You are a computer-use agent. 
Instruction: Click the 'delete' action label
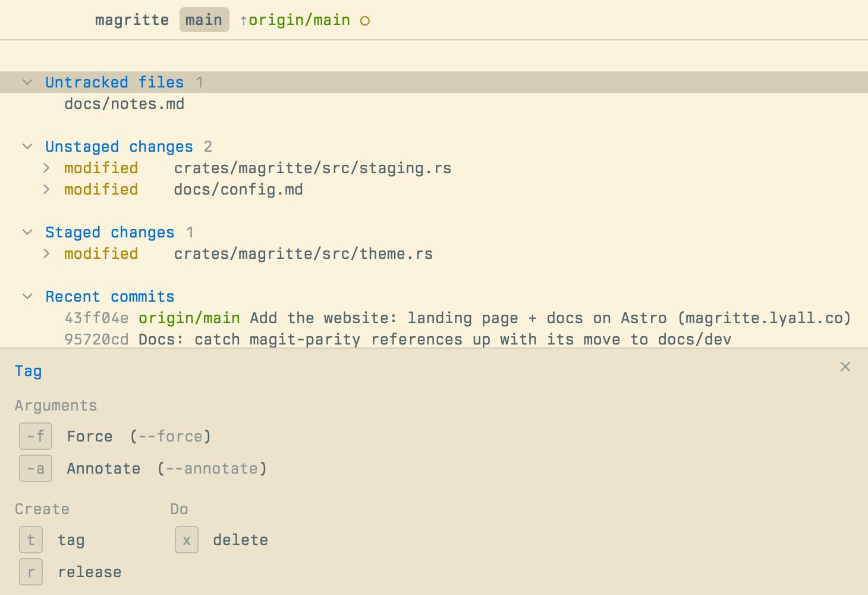(241, 540)
